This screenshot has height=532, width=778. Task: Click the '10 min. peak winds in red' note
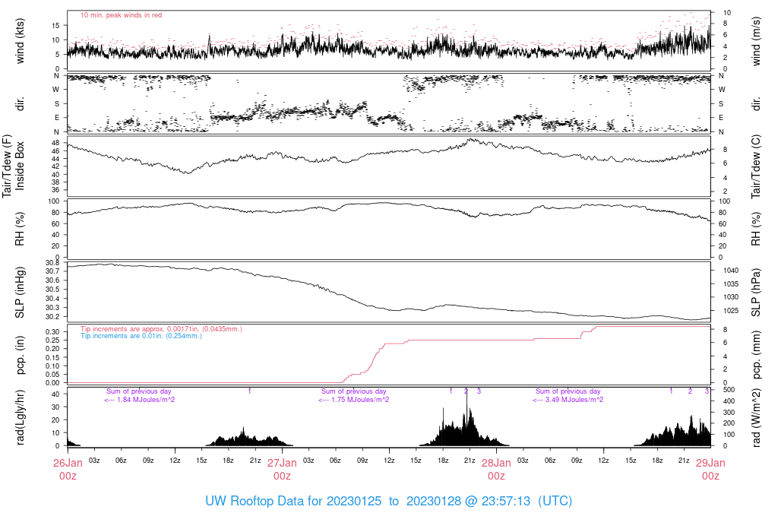[121, 15]
